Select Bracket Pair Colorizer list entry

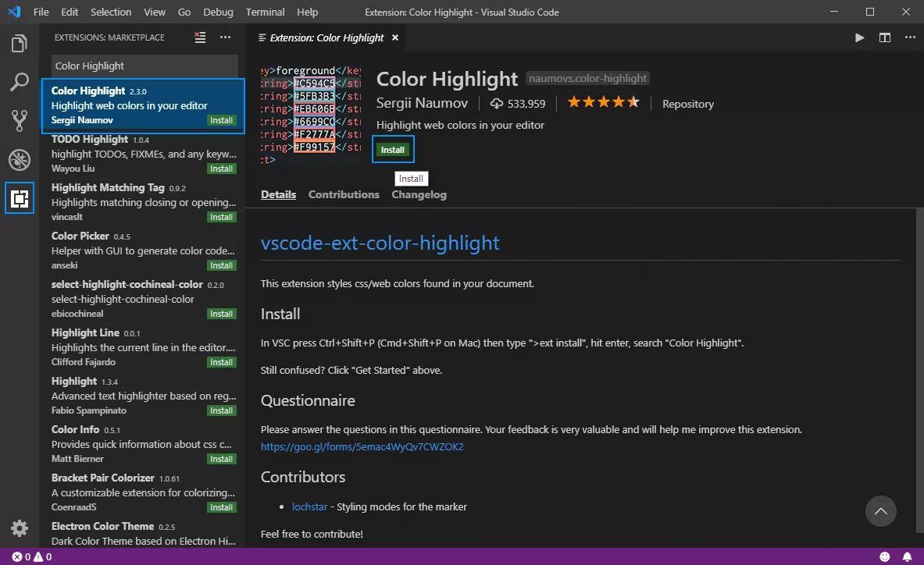[143, 492]
